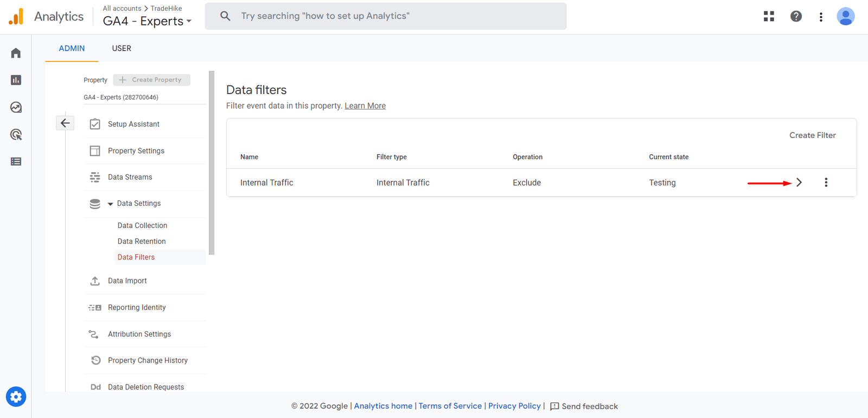Open the Help question mark icon
Image resolution: width=868 pixels, height=418 pixels.
click(796, 16)
